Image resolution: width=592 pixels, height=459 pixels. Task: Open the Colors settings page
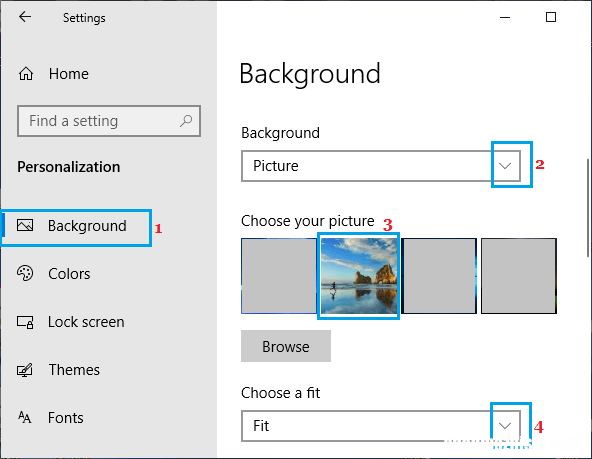[69, 274]
